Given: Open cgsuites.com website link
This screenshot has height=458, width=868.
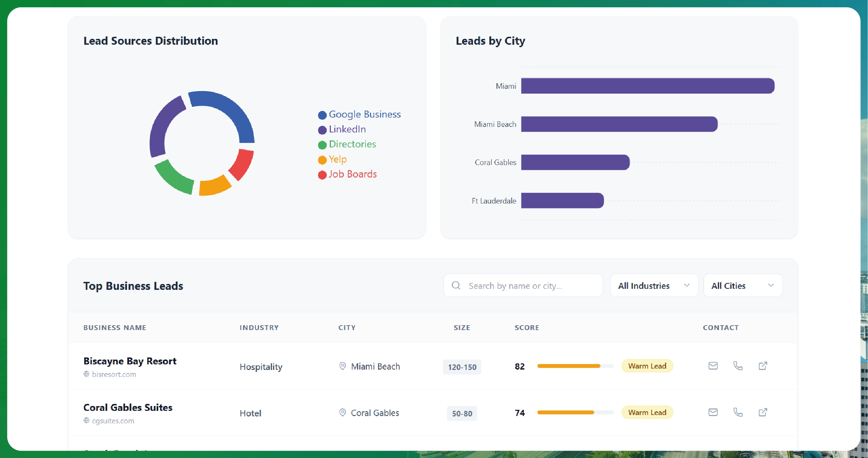Looking at the screenshot, I should pyautogui.click(x=113, y=421).
